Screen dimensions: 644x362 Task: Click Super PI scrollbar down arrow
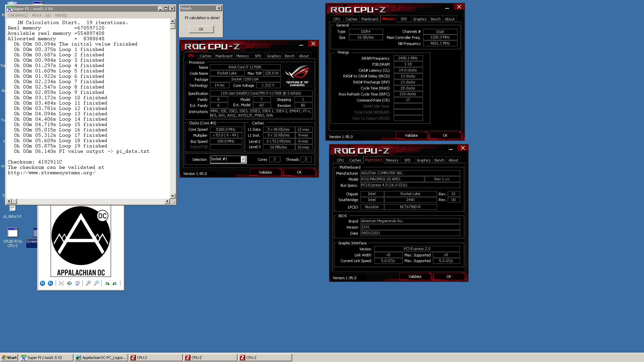point(173,196)
